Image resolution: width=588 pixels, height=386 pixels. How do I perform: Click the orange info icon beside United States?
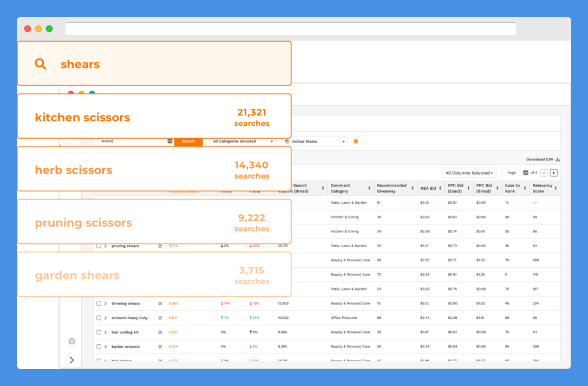[356, 141]
